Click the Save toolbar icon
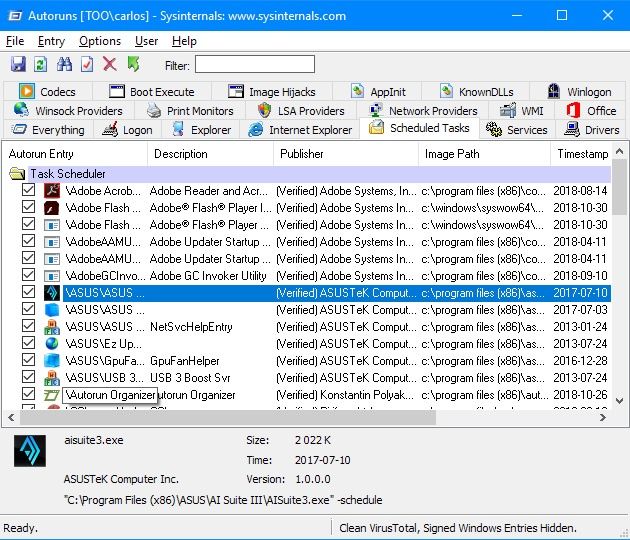The height and width of the screenshot is (540, 630). tap(18, 64)
